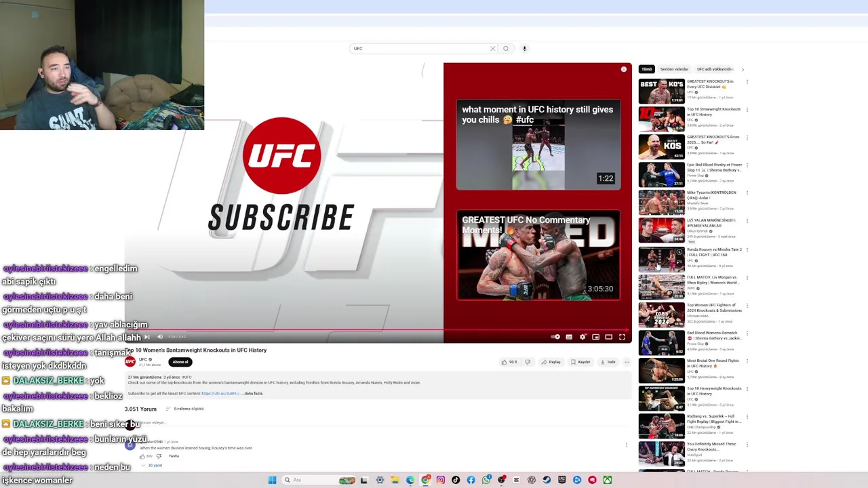Open the ufc.ac link in the description
This screenshot has height=488, width=868.
(x=220, y=393)
